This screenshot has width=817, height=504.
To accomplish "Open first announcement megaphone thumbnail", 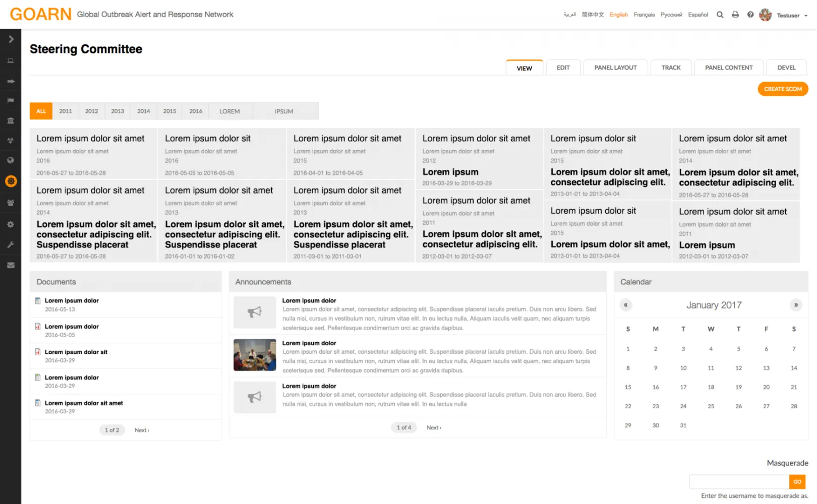I will click(x=255, y=312).
